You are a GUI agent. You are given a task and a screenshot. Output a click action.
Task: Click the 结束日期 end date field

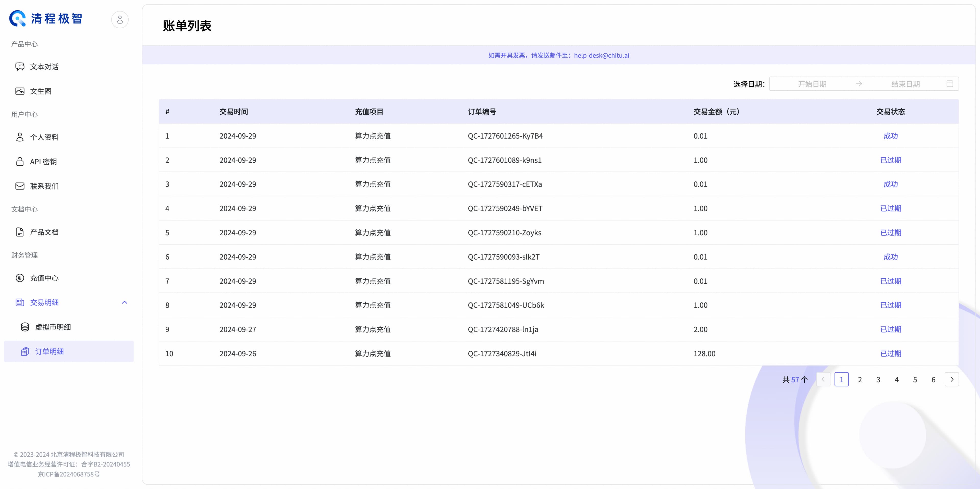(x=905, y=84)
